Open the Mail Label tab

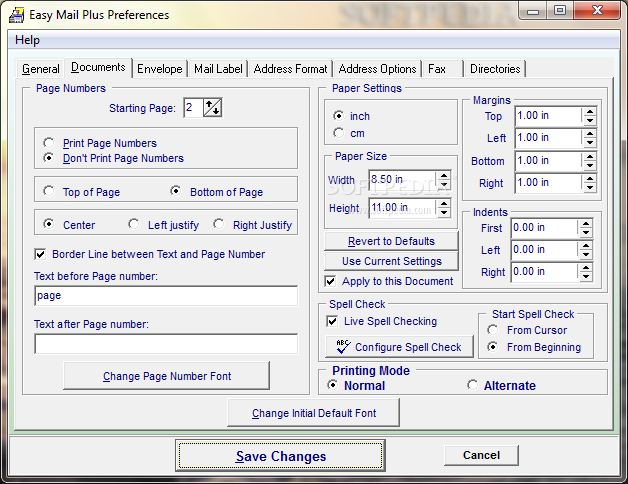(x=218, y=69)
